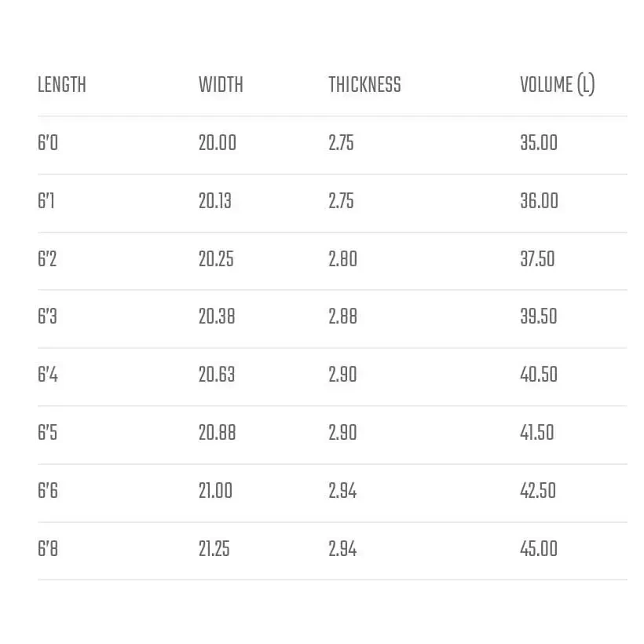Click the 45.00 volume value
The width and height of the screenshot is (644, 644).
(539, 549)
